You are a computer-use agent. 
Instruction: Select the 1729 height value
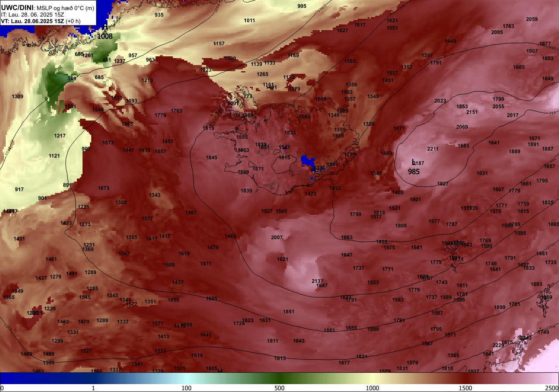coord(239,323)
